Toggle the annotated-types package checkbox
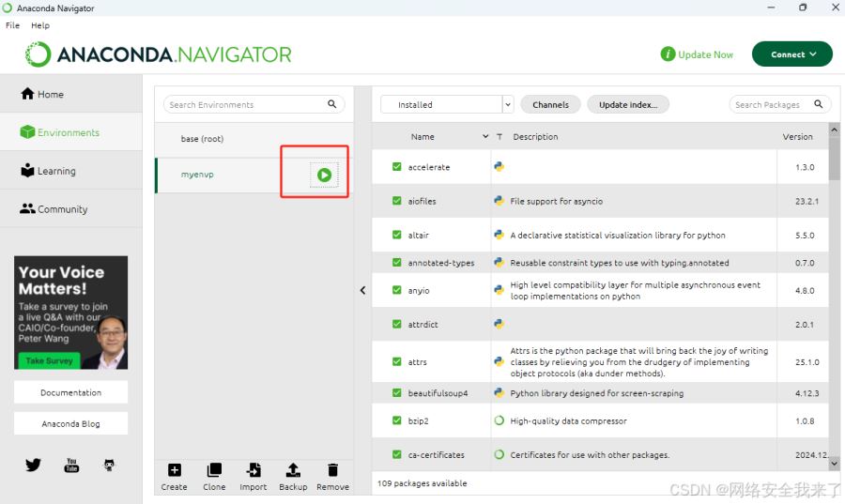 pos(396,262)
